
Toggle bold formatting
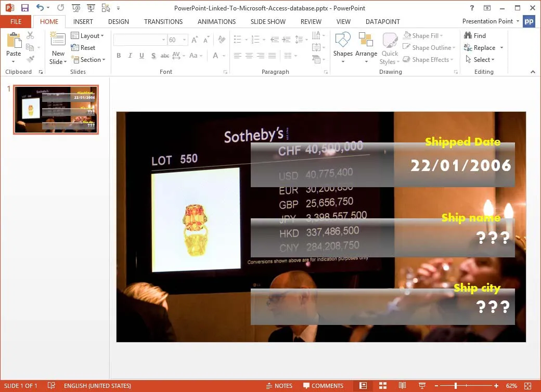coord(119,55)
